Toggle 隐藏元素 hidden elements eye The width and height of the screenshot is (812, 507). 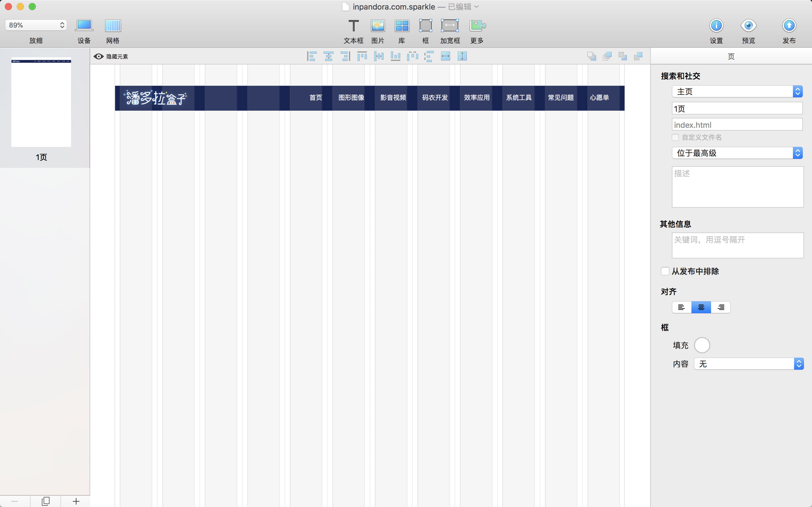[x=99, y=56]
